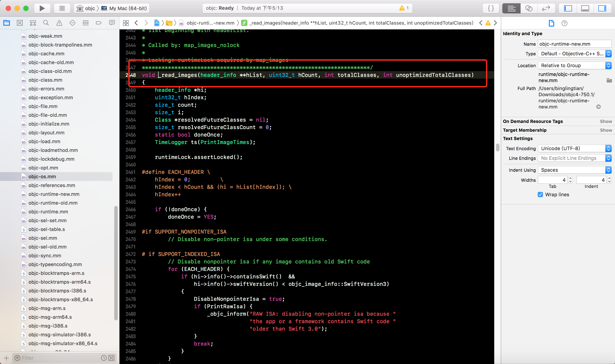Show On Demand Resource Tags section

pos(606,121)
